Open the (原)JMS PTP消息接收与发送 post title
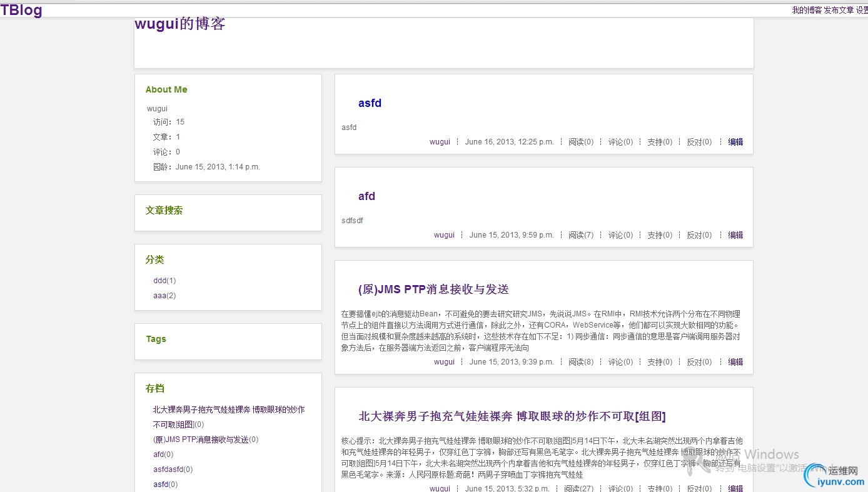 (433, 289)
